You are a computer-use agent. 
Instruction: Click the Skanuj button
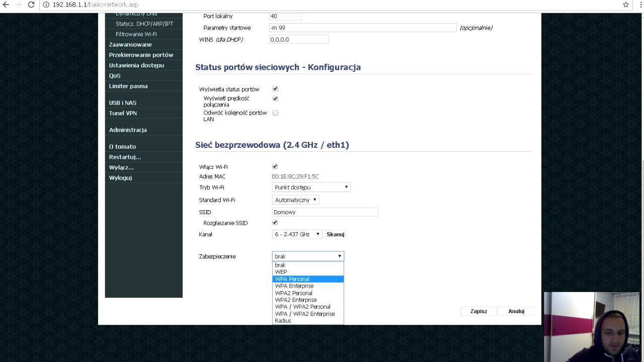(x=336, y=234)
